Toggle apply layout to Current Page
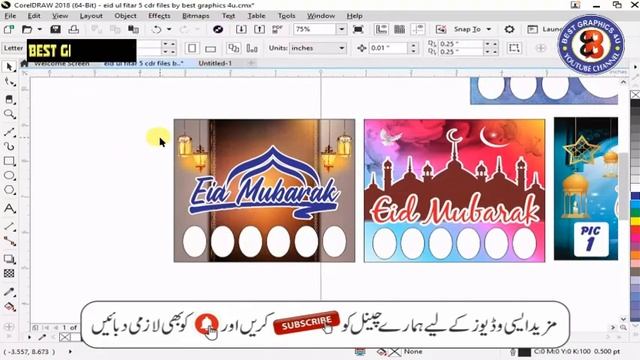640x360 pixels. (x=252, y=48)
